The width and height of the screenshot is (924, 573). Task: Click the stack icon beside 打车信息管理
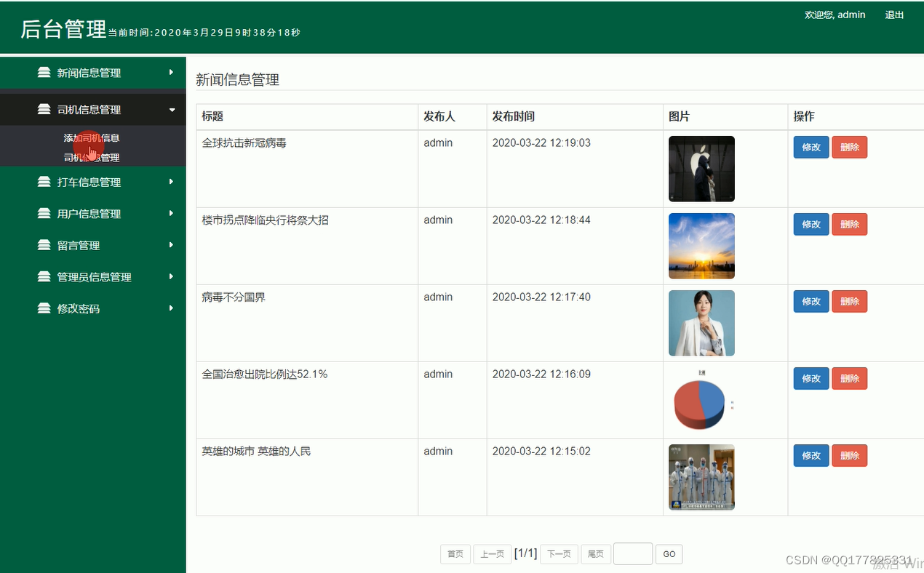[44, 183]
